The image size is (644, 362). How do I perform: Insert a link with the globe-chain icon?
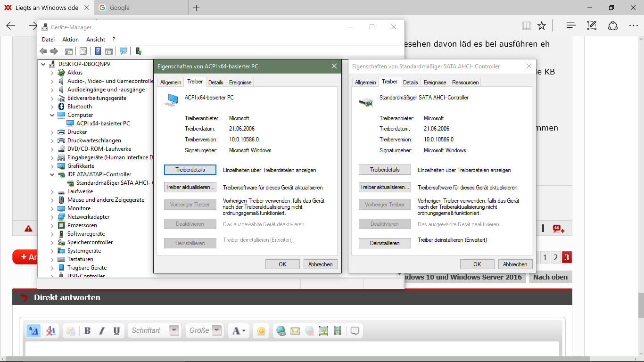point(281,331)
